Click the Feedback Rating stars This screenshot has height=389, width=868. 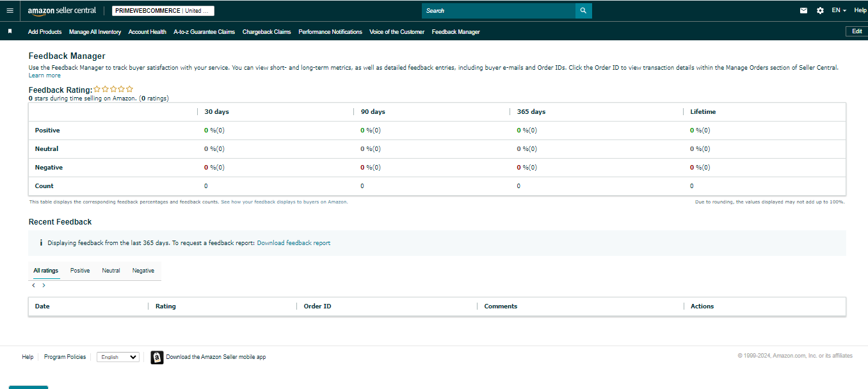113,90
